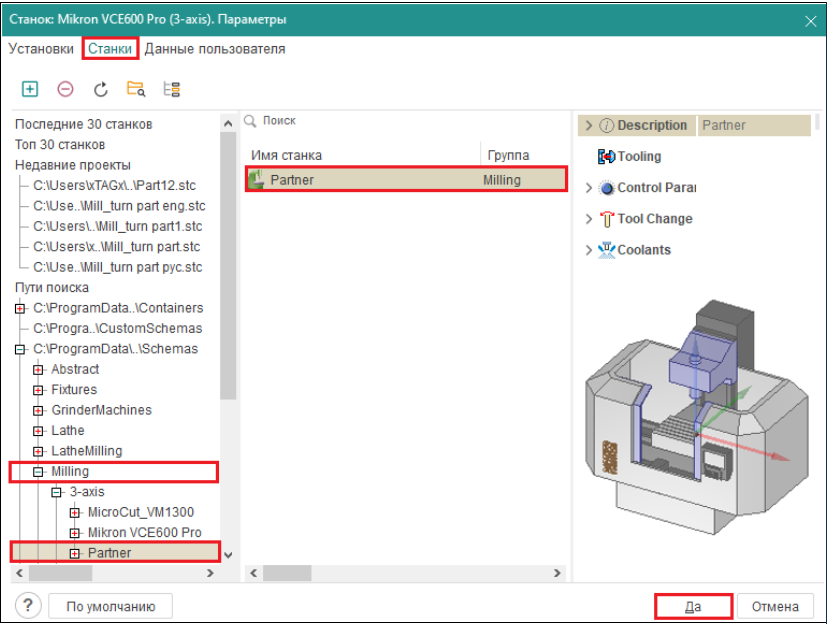Viewport: 831px width, 626px height.
Task: Click the refresh arrow icon in toolbar
Action: (x=100, y=89)
